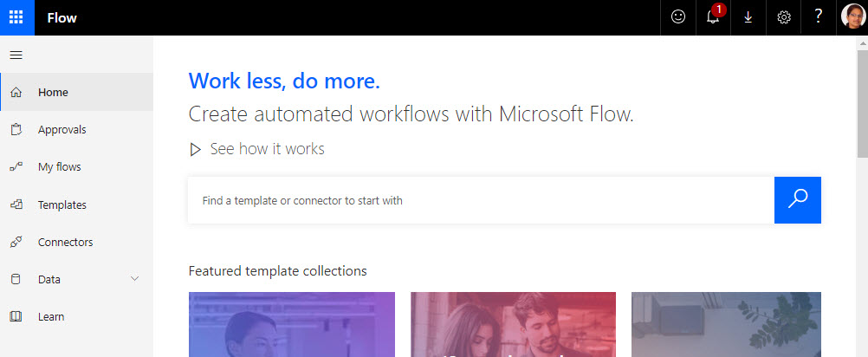Open the app launcher waffle icon
Viewport: 868px width, 357px height.
[17, 17]
